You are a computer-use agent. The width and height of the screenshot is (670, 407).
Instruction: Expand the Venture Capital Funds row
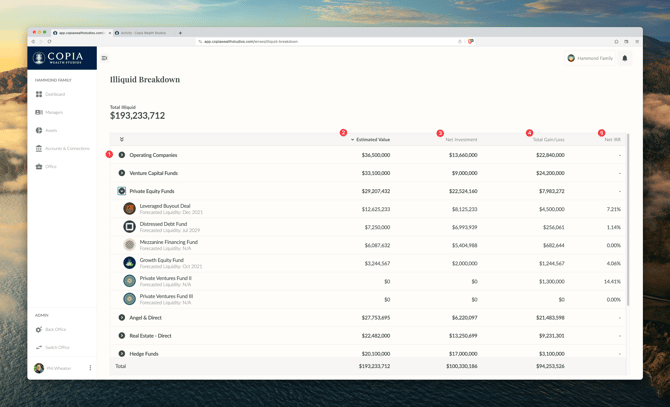(122, 173)
